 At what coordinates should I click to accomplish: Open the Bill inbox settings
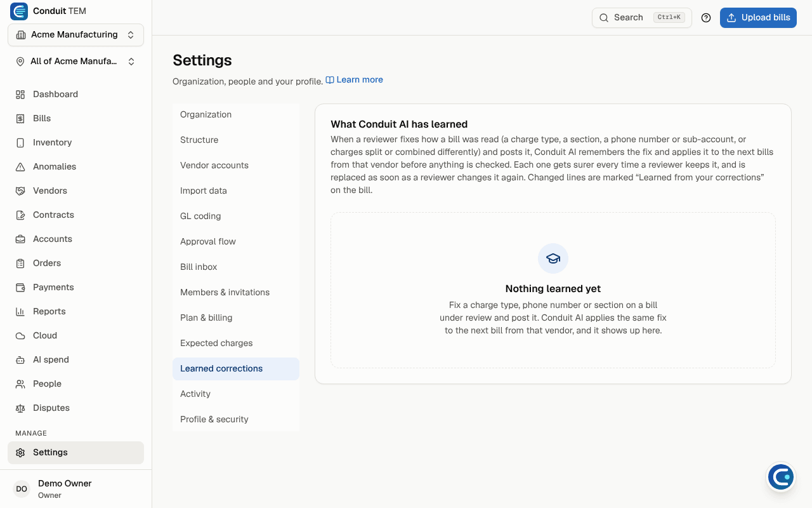[x=236, y=267]
